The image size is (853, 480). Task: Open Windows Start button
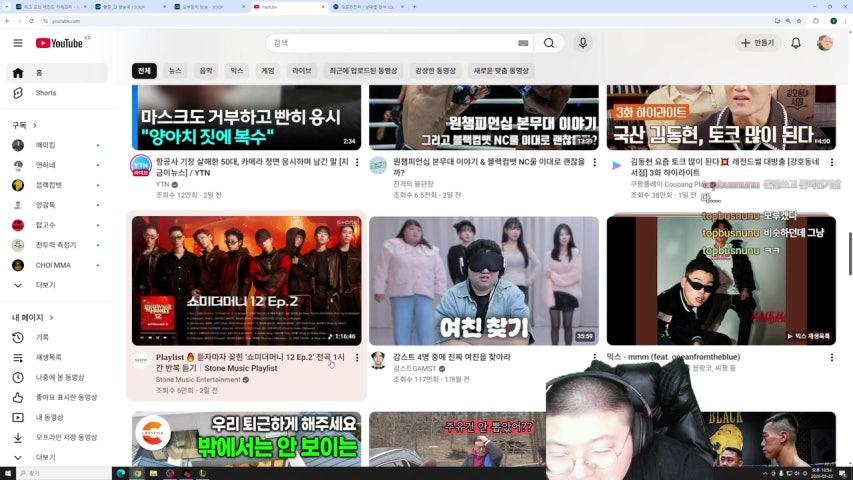[8, 473]
